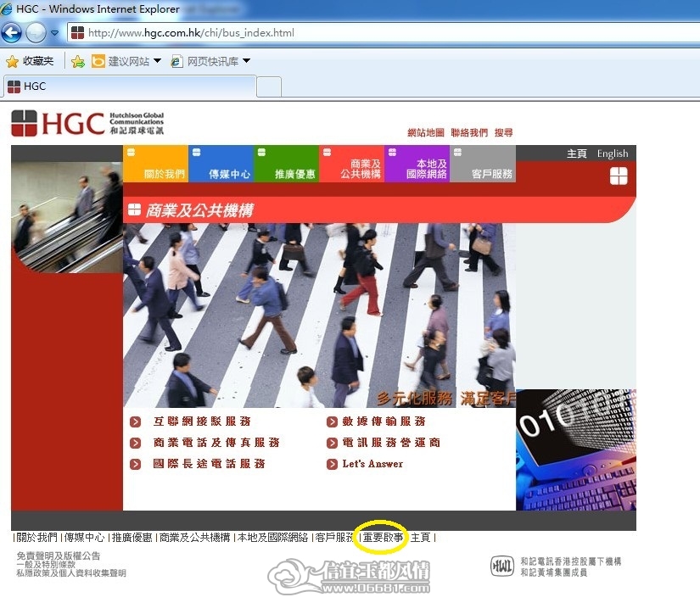
Task: Open 免責聲明及版權公告 link
Action: [59, 556]
